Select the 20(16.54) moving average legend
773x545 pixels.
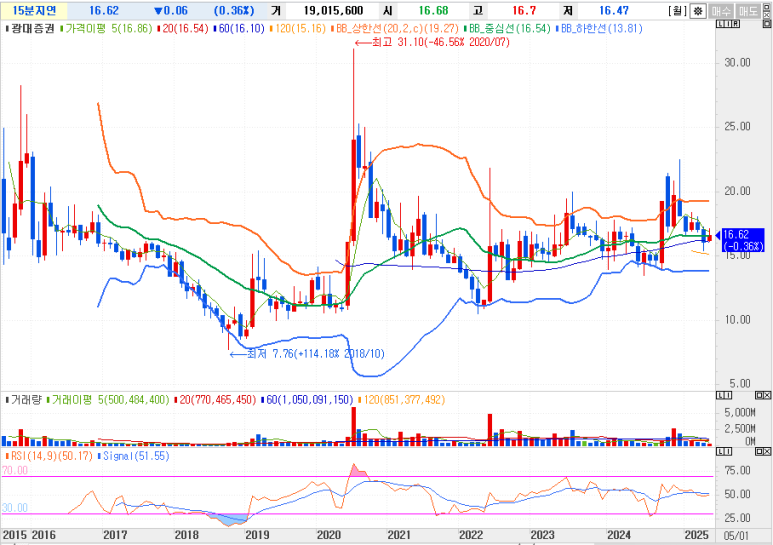tap(183, 29)
